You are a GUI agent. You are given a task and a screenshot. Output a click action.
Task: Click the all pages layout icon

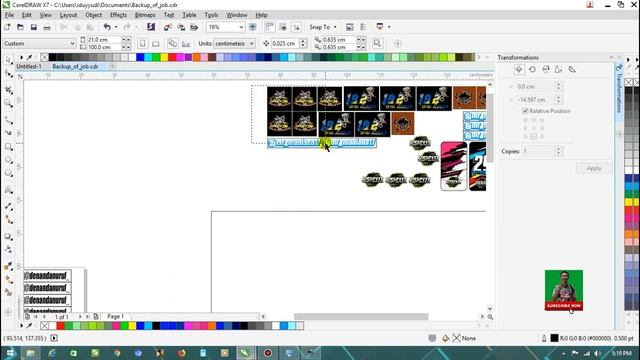point(173,43)
